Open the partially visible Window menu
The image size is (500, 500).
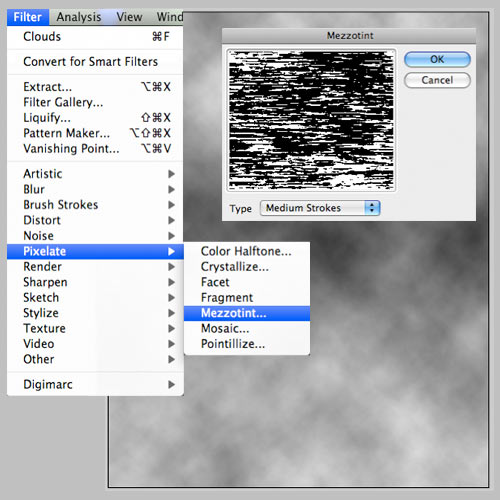pos(170,17)
